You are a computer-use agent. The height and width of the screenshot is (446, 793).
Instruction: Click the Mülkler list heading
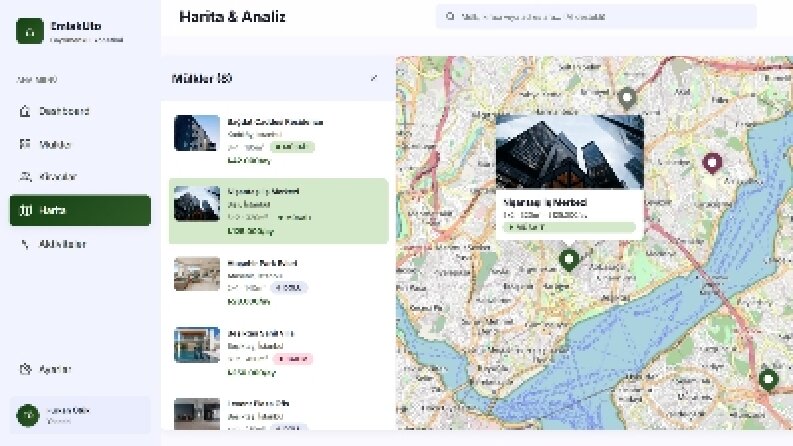click(x=202, y=78)
